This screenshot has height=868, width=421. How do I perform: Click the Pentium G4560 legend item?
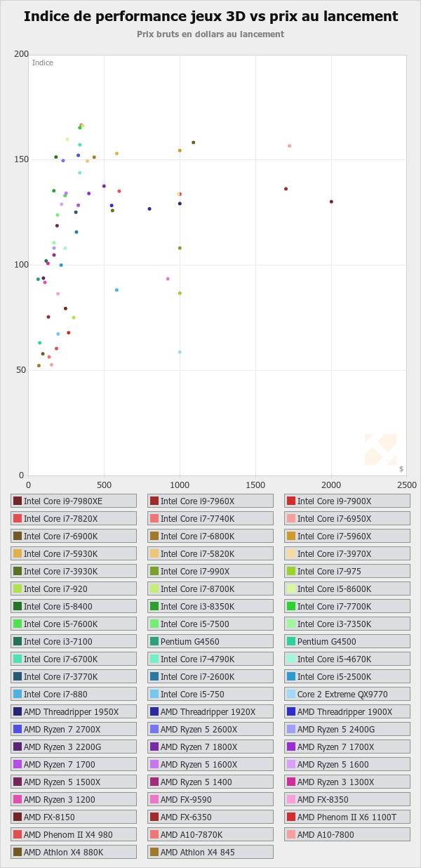210,641
